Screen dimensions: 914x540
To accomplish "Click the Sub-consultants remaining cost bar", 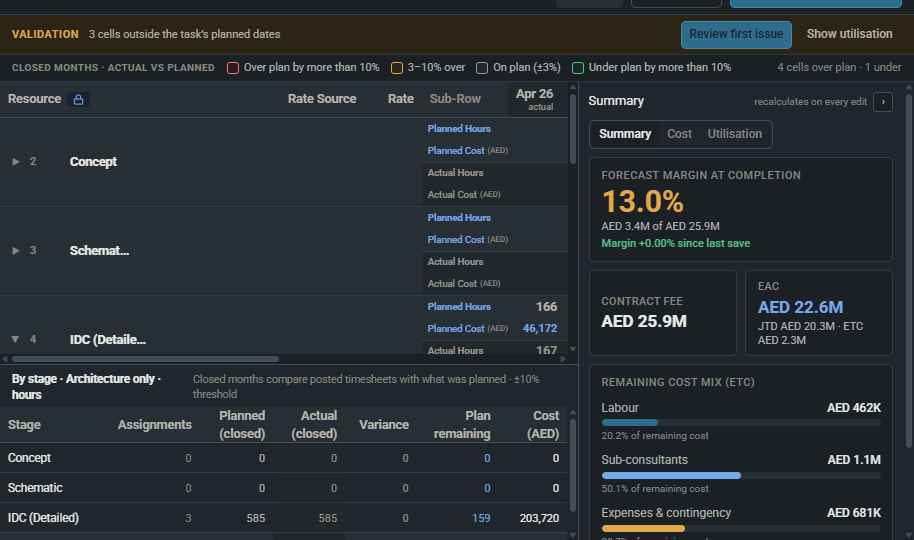I will tap(671, 476).
